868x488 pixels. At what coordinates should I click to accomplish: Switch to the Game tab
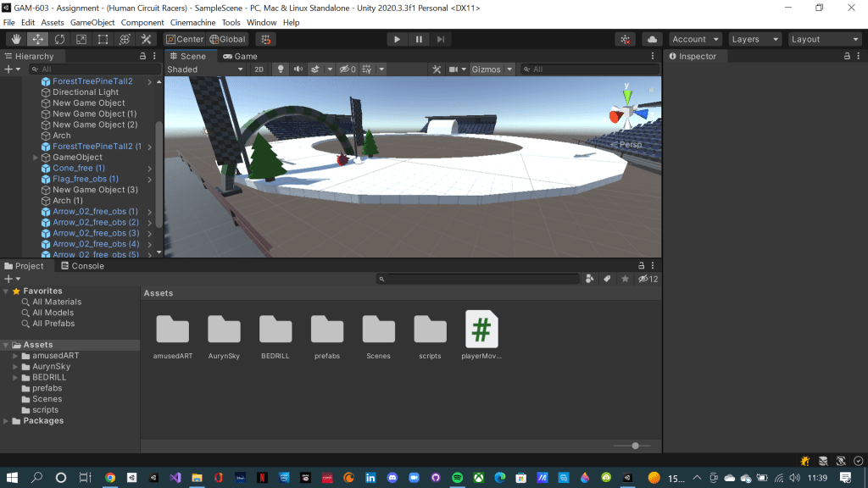(x=240, y=56)
